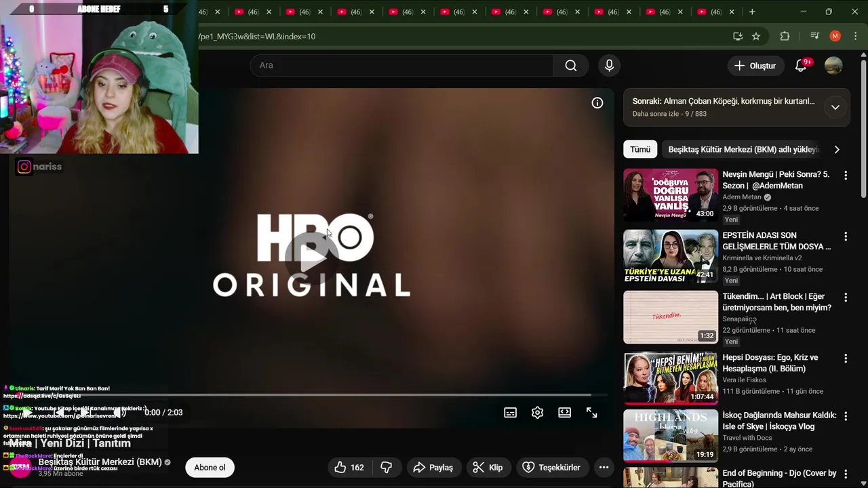Open options menu for Hepsi Dosyası video
The height and width of the screenshot is (488, 868).
click(x=846, y=359)
